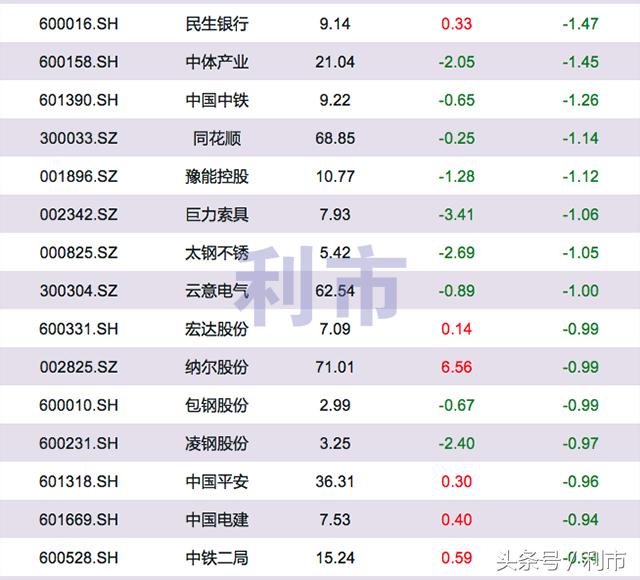The image size is (640, 580).
Task: Click price 10.77 in the 豫能控股 row
Action: [x=335, y=176]
